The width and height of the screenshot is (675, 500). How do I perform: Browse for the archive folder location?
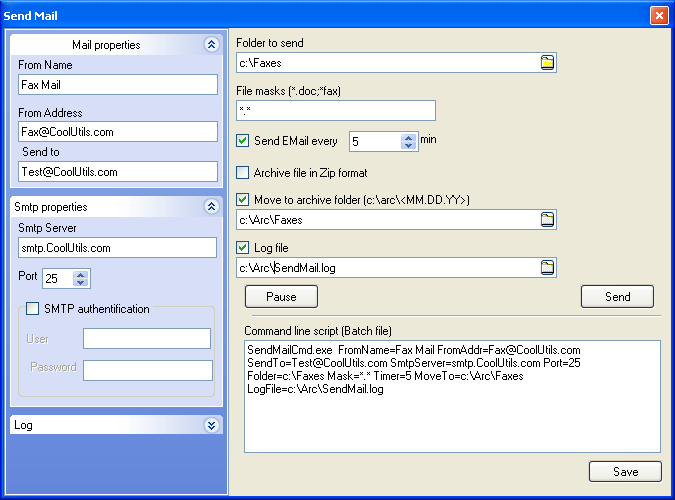point(547,220)
